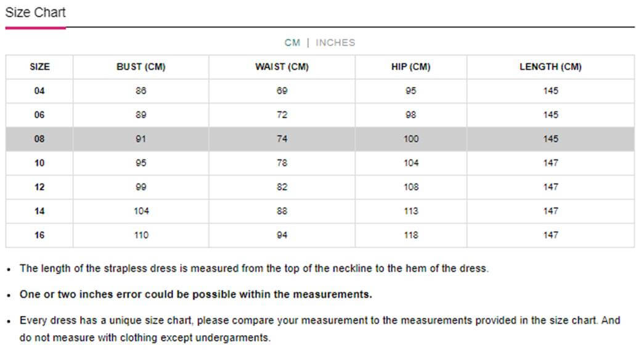Select the size 06 row label
The width and height of the screenshot is (644, 356).
click(x=39, y=115)
